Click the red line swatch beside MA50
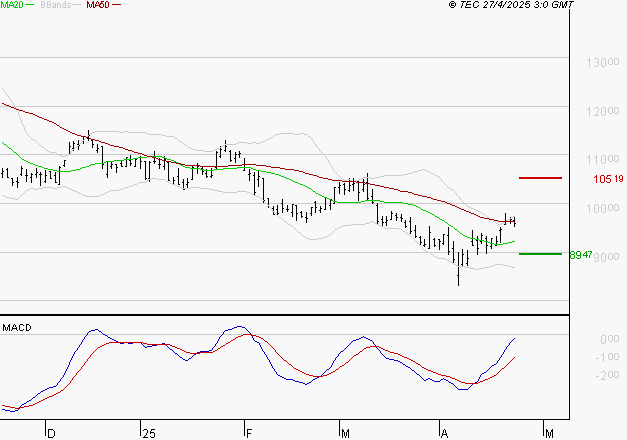 (x=116, y=6)
